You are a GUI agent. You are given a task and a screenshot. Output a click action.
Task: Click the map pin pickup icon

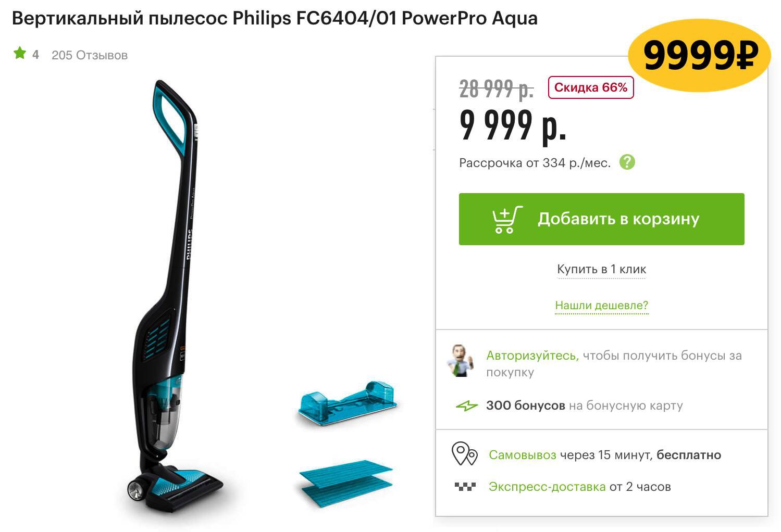tap(464, 454)
